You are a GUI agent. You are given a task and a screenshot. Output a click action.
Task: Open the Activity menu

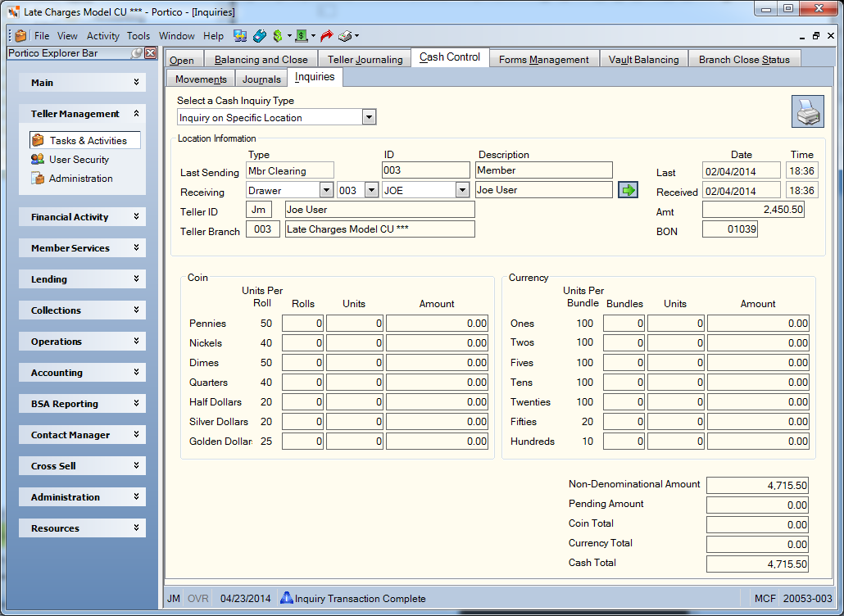(x=102, y=36)
